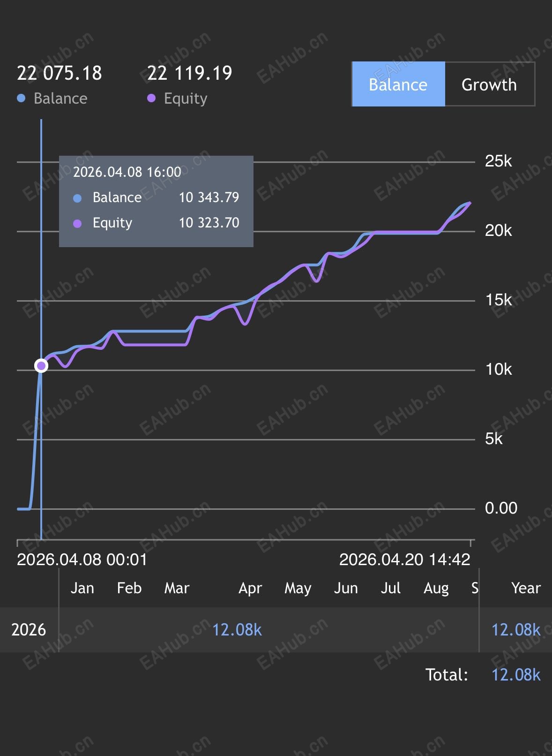
Task: Click the Apr month column header
Action: coord(250,588)
